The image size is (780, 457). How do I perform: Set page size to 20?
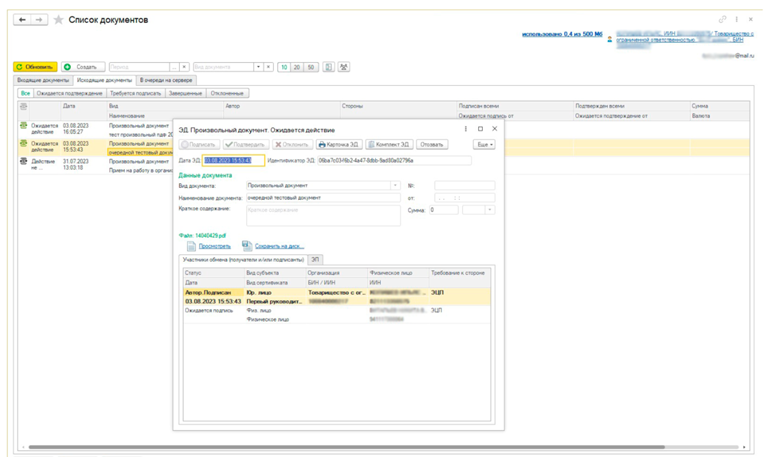[x=298, y=67]
